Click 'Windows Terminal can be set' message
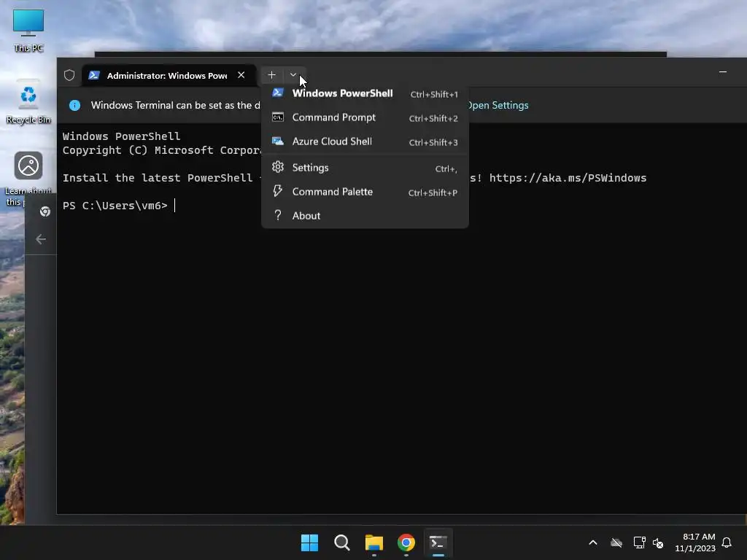Screen dimensions: 747x560 tap(176, 105)
